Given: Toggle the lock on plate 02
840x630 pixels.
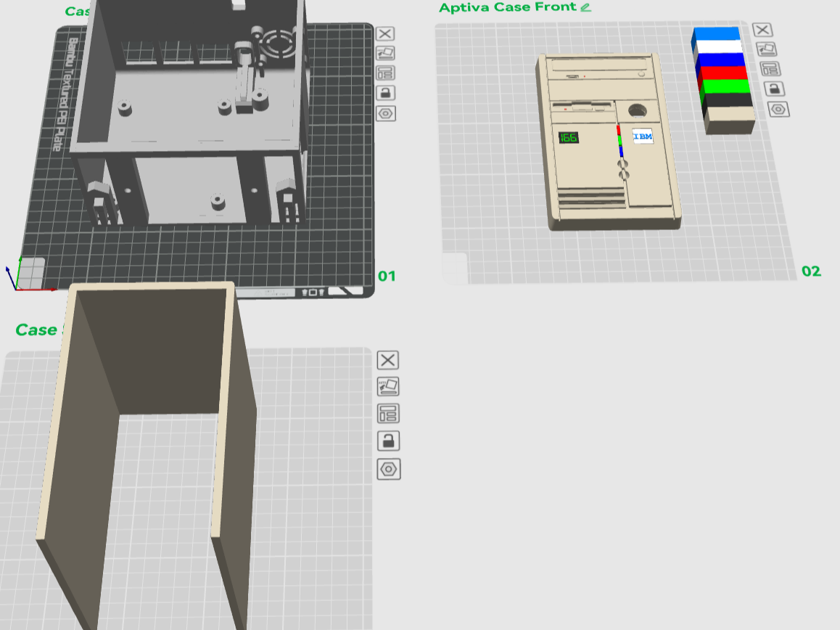Looking at the screenshot, I should pyautogui.click(x=774, y=89).
